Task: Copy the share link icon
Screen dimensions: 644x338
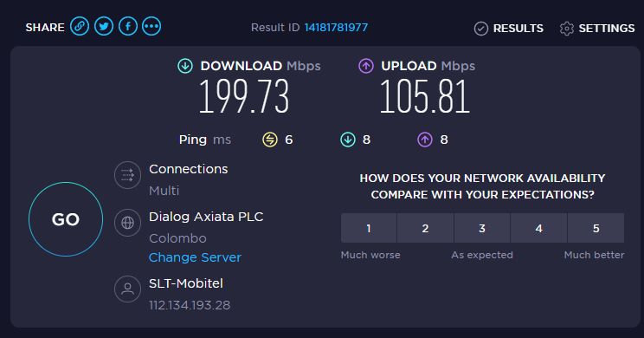Action: pos(80,27)
